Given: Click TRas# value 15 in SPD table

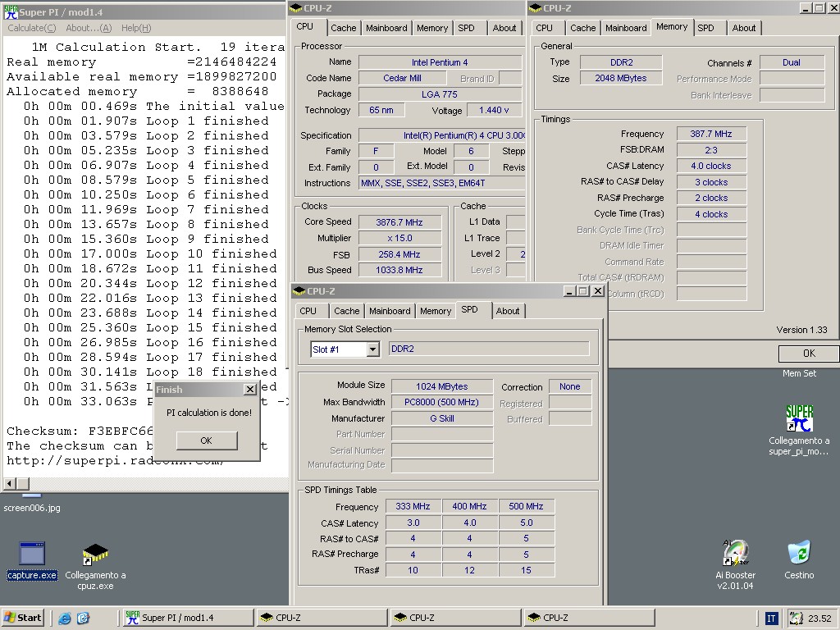Looking at the screenshot, I should pos(526,570).
